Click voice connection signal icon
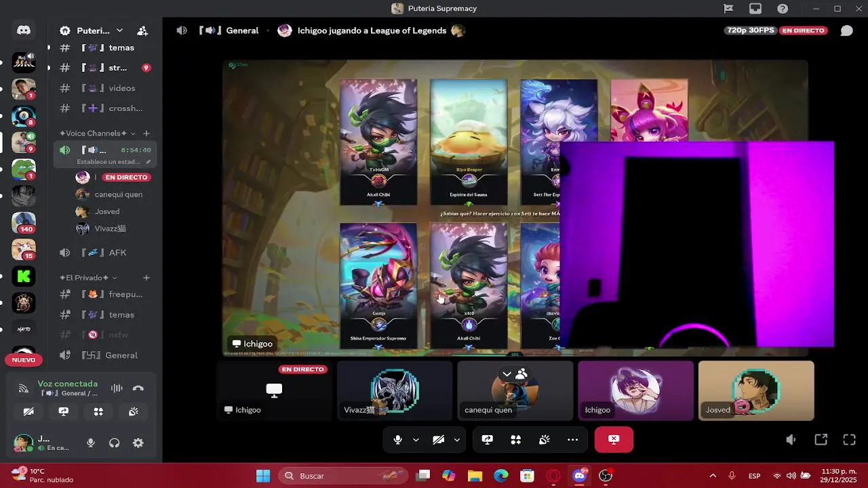 [x=24, y=388]
